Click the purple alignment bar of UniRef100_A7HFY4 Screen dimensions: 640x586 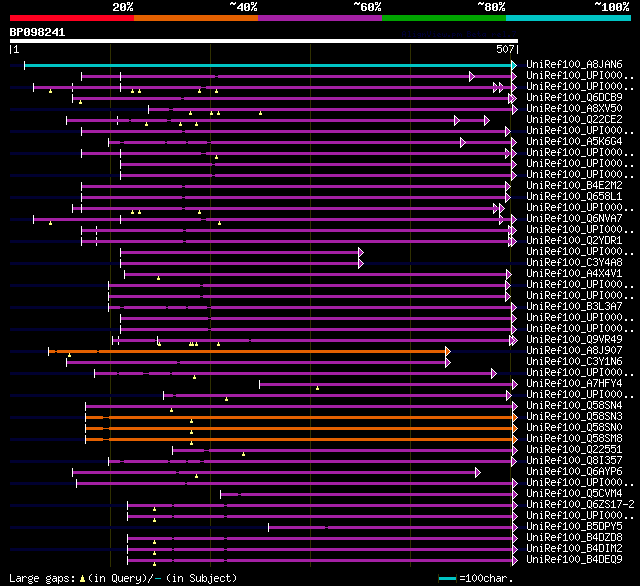[386, 384]
